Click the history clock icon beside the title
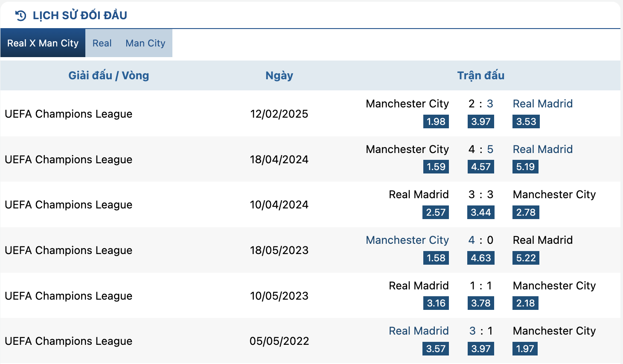 (x=20, y=16)
